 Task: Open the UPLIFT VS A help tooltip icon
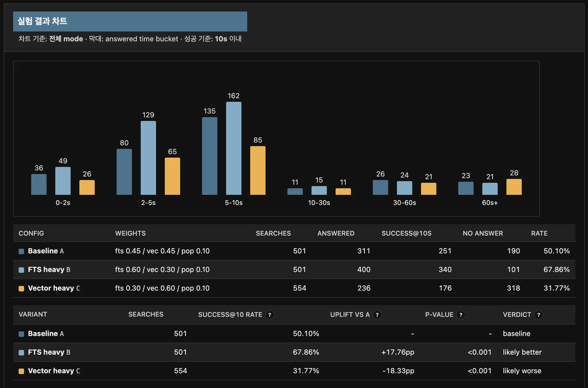click(x=377, y=315)
